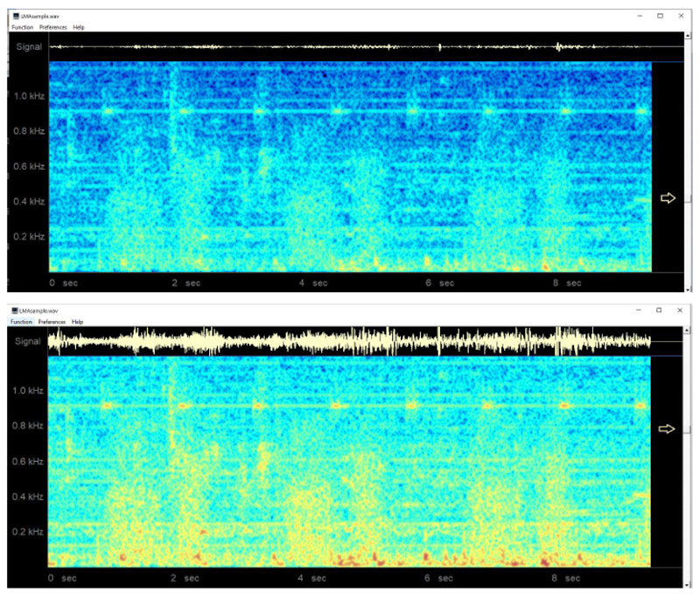Click the 0.2 kHz frequency axis label
The width and height of the screenshot is (700, 599).
coord(28,236)
